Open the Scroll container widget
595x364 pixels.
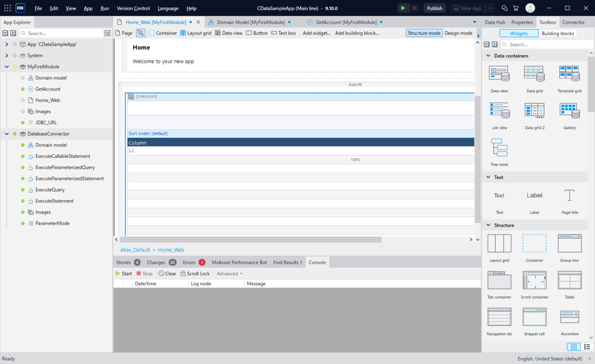[535, 280]
